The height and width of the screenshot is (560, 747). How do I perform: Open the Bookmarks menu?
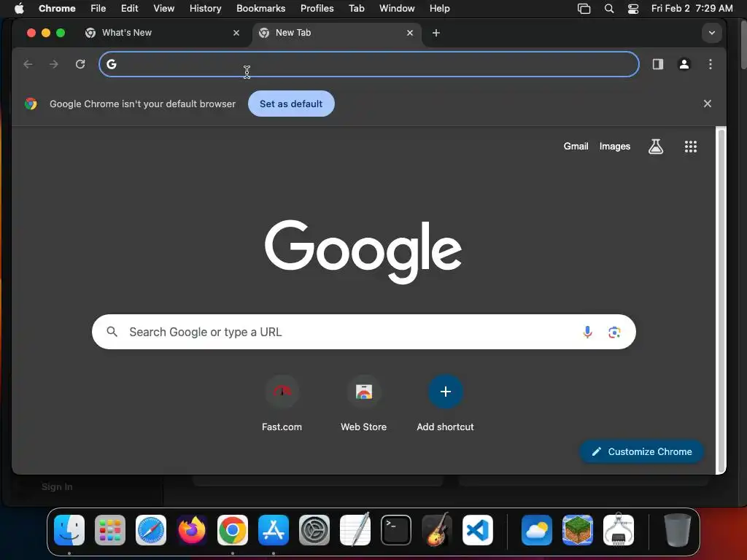(260, 9)
